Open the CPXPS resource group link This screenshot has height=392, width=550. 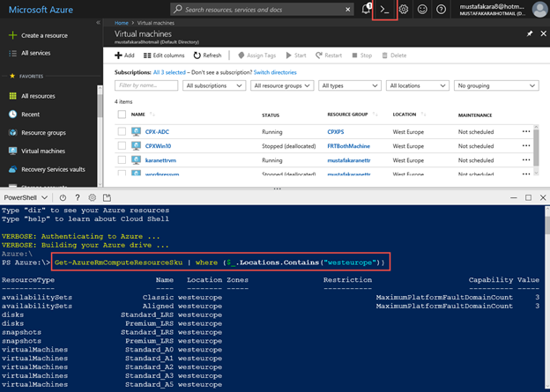click(336, 132)
